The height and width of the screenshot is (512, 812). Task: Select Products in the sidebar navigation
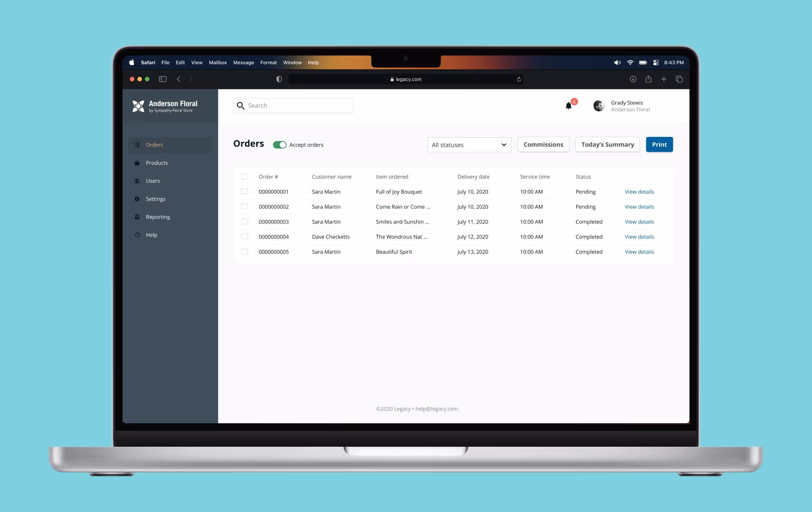157,162
